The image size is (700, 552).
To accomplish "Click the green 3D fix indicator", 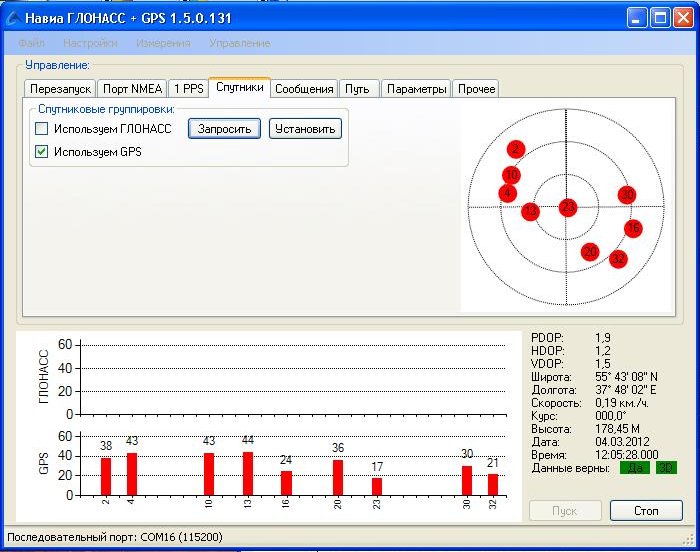I will pyautogui.click(x=666, y=468).
